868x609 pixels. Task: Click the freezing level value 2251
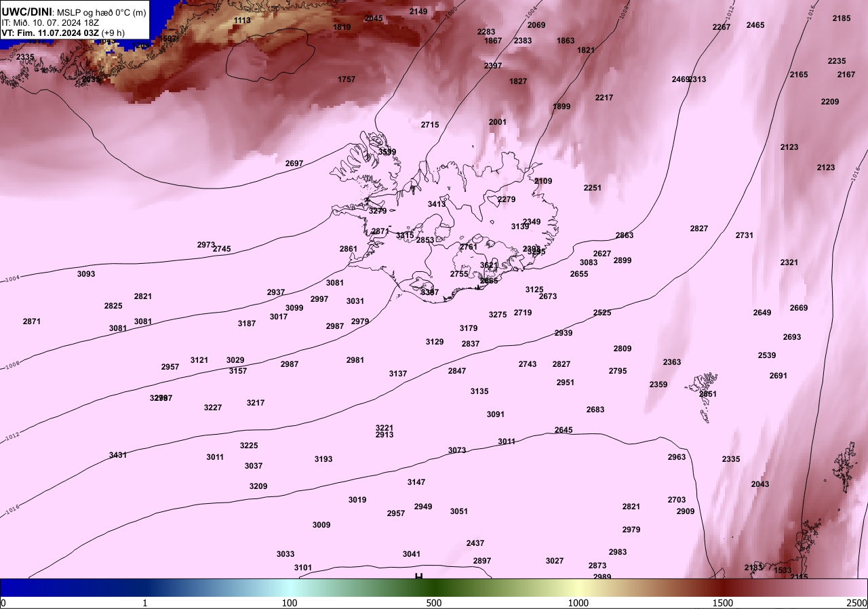tap(593, 188)
